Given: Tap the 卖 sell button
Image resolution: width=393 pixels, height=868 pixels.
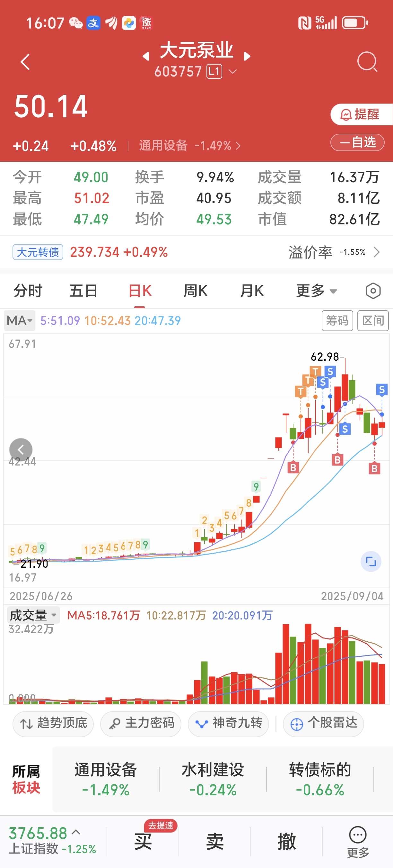Looking at the screenshot, I should click(215, 841).
